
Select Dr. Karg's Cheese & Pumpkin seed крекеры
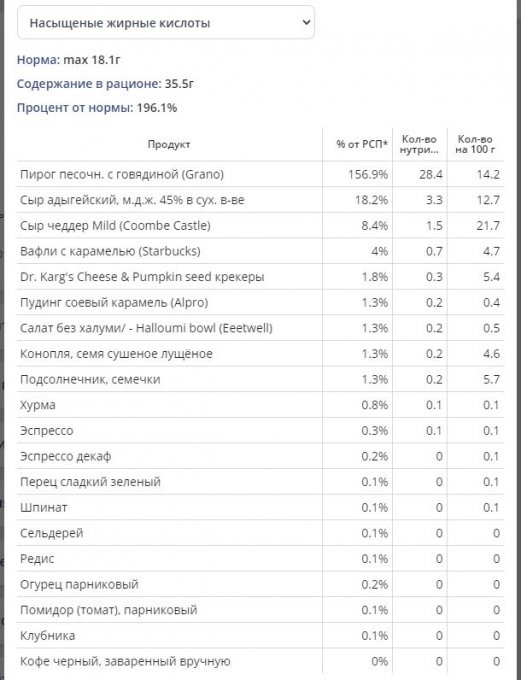(x=260, y=277)
